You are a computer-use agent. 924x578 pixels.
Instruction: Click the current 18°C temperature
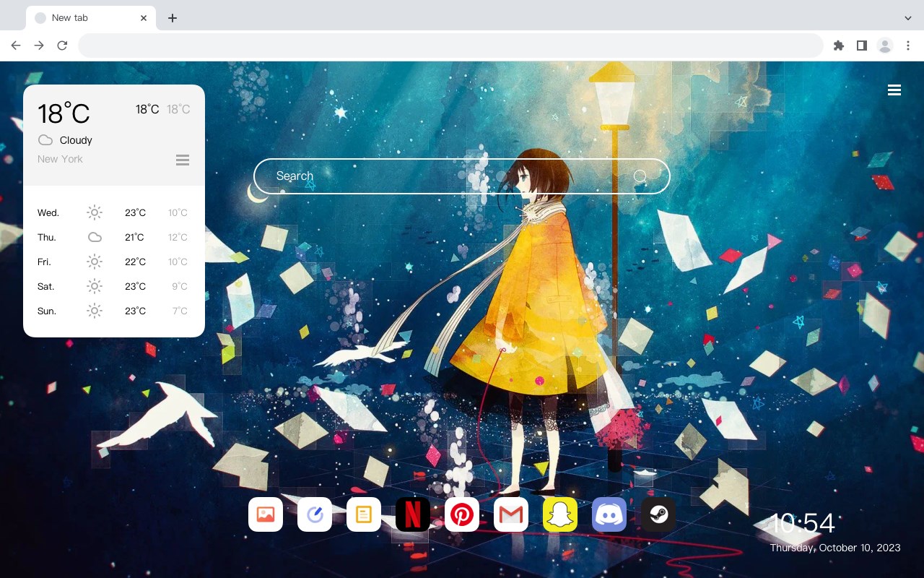(64, 113)
